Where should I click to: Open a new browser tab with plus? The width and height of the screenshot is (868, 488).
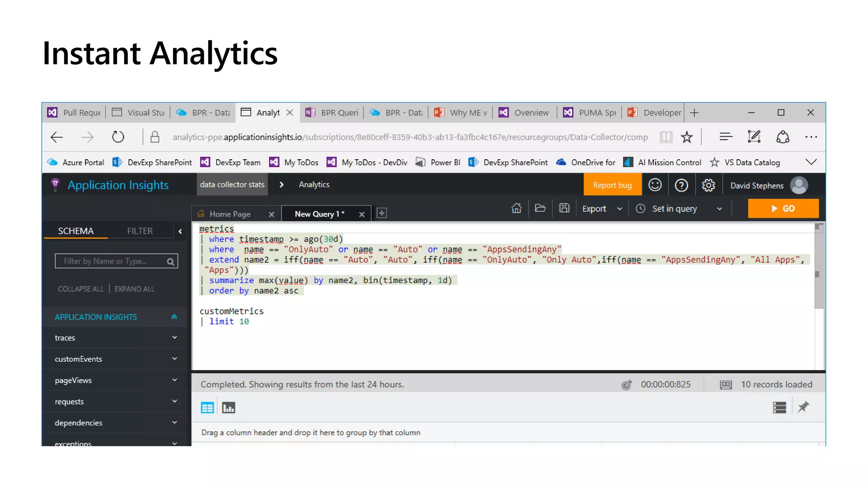[694, 113]
